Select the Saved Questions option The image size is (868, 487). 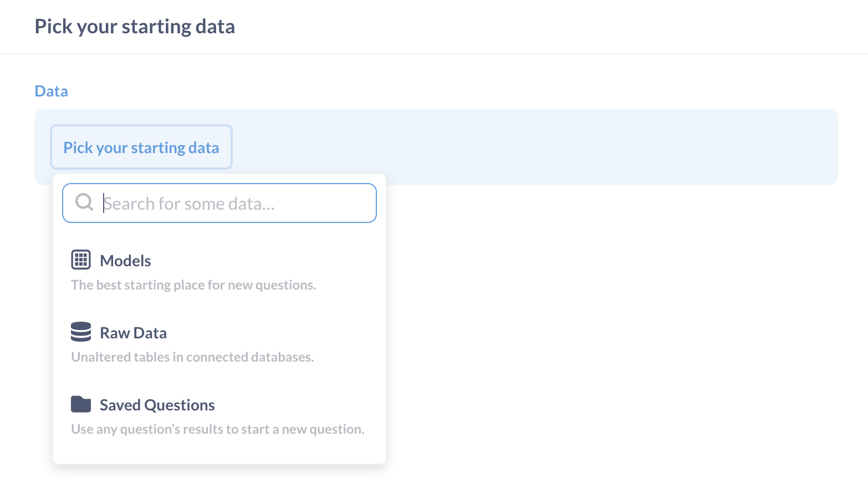pos(219,415)
